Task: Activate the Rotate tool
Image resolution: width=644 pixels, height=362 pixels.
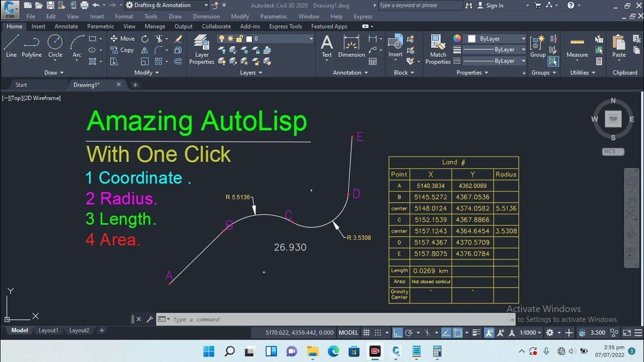Action: pos(145,39)
